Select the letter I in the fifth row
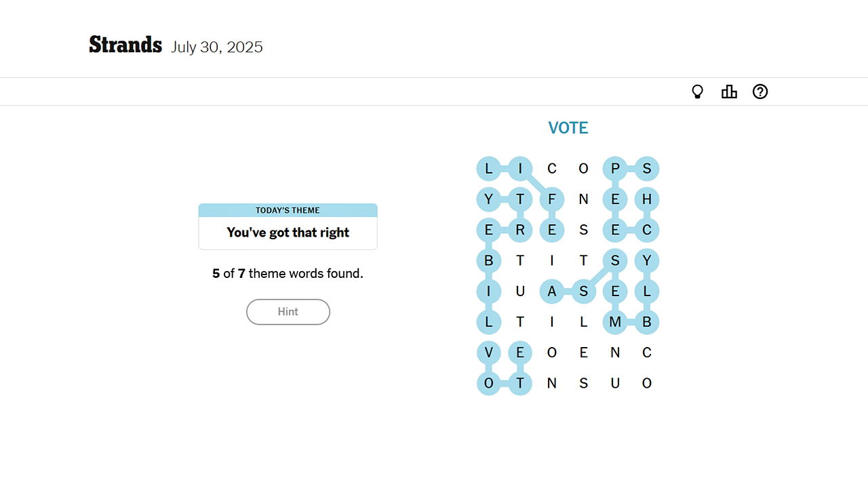Image resolution: width=868 pixels, height=488 pixels. [489, 291]
